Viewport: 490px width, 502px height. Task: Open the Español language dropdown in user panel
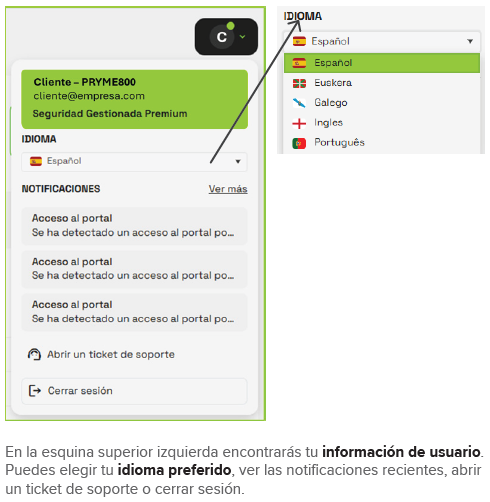(134, 162)
